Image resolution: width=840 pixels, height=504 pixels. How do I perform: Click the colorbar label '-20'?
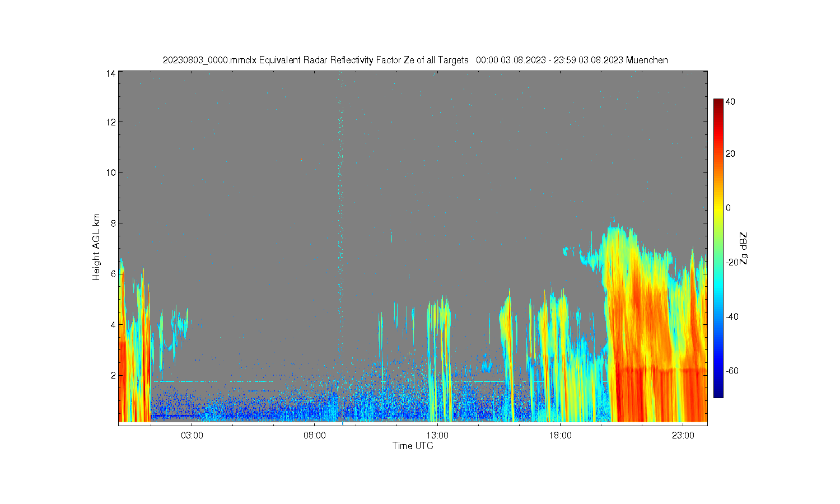point(732,262)
